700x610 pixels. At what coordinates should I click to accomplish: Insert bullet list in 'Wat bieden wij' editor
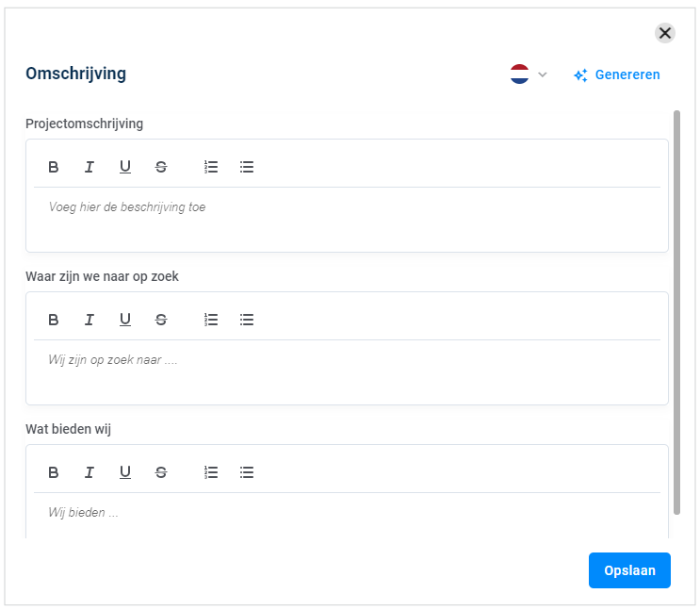click(247, 472)
